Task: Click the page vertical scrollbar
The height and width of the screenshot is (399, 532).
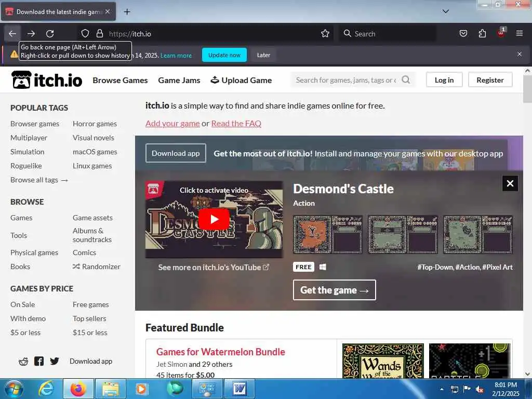Action: point(527,88)
